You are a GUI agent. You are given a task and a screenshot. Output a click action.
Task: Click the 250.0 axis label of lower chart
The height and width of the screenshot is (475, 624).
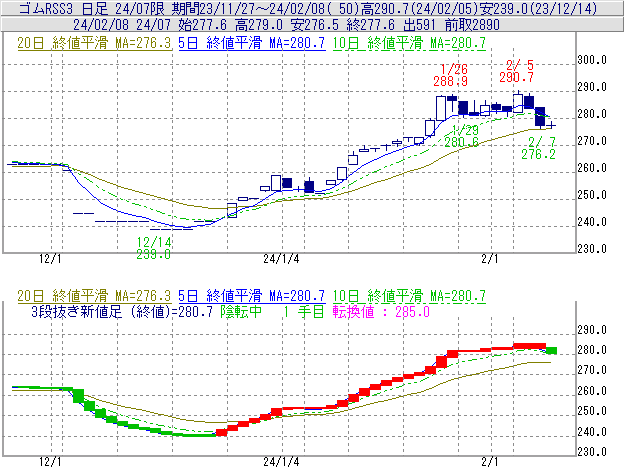[x=592, y=411]
